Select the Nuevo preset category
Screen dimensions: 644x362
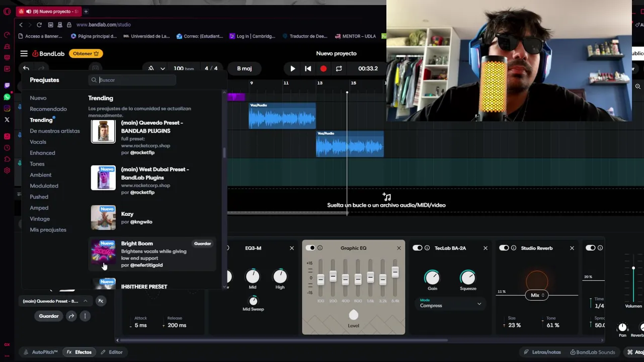coord(38,98)
